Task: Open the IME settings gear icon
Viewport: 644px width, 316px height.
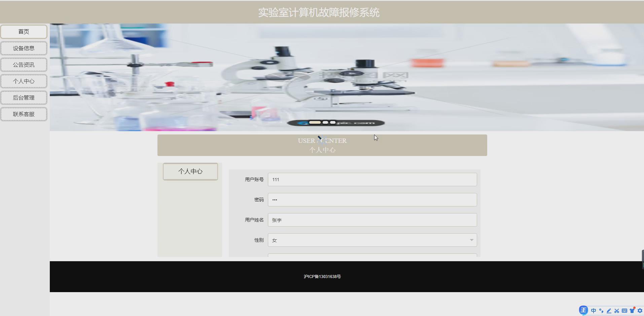Action: [640, 310]
